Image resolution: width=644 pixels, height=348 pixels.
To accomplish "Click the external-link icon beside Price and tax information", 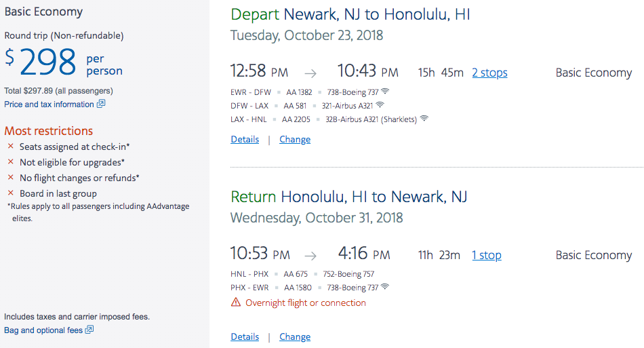I will (x=101, y=104).
